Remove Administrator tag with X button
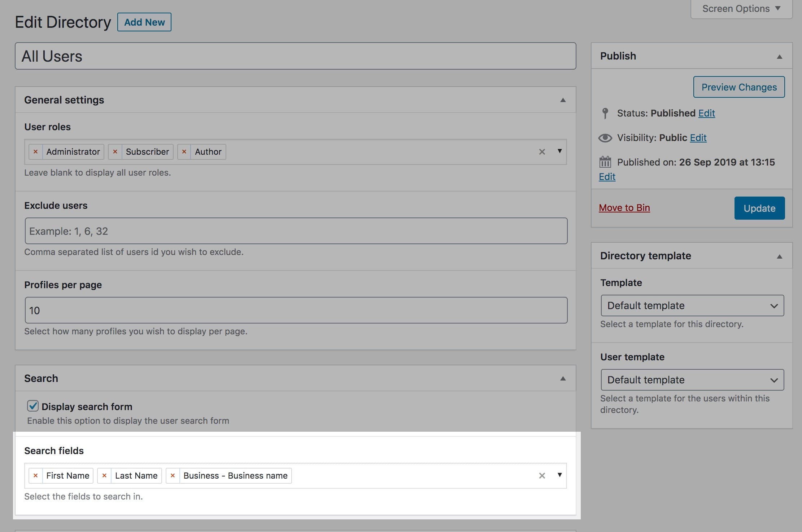Screen dimensions: 802x532 click(x=36, y=151)
